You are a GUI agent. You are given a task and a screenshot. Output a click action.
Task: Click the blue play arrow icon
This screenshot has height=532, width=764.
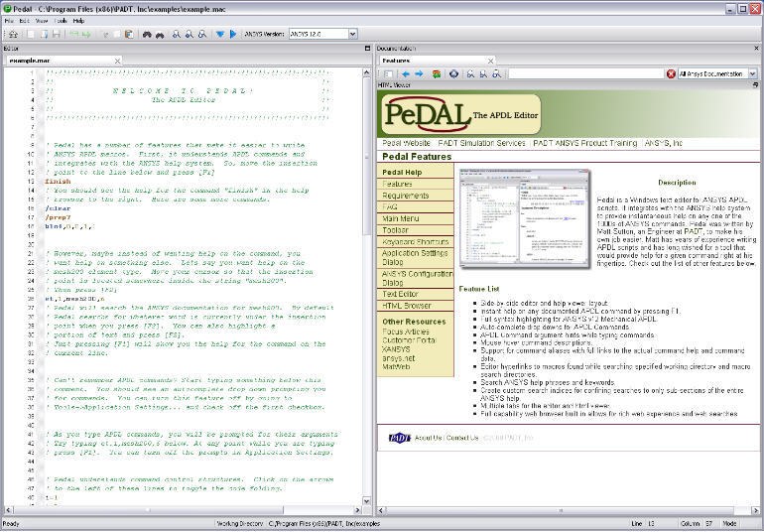tap(233, 34)
